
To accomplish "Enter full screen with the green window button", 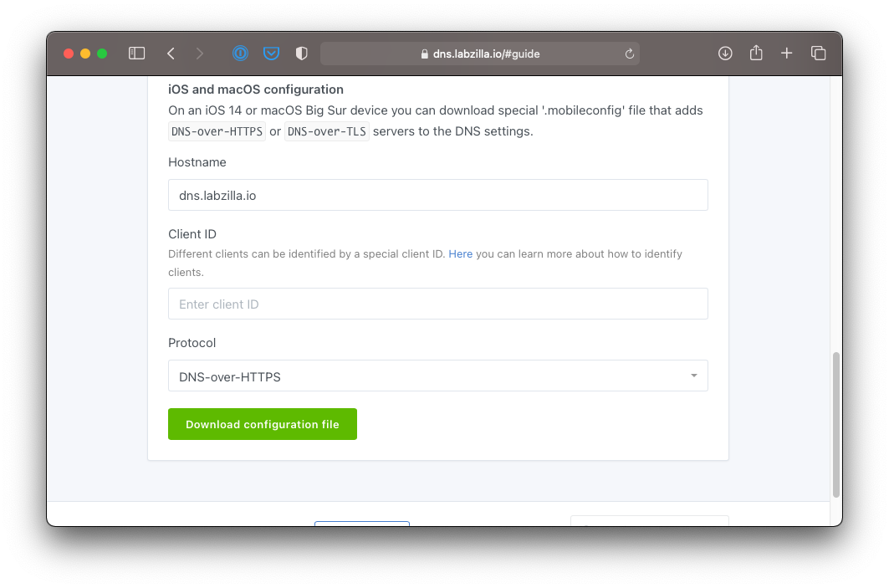I will [x=102, y=54].
